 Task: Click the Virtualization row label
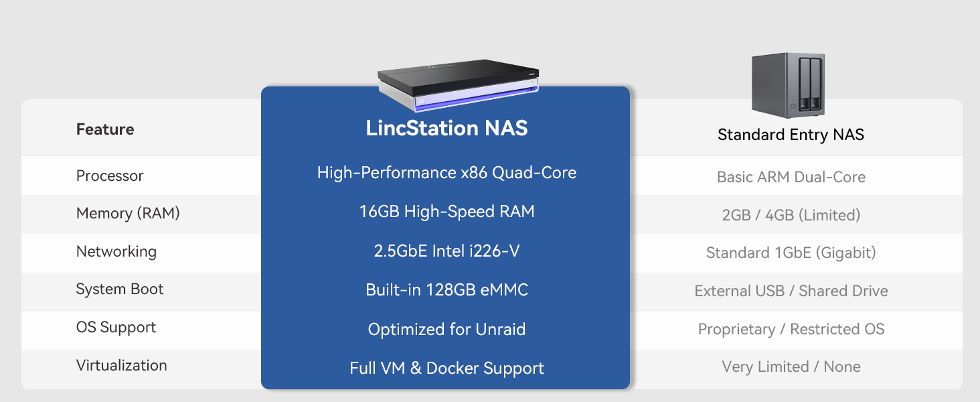coord(121,366)
